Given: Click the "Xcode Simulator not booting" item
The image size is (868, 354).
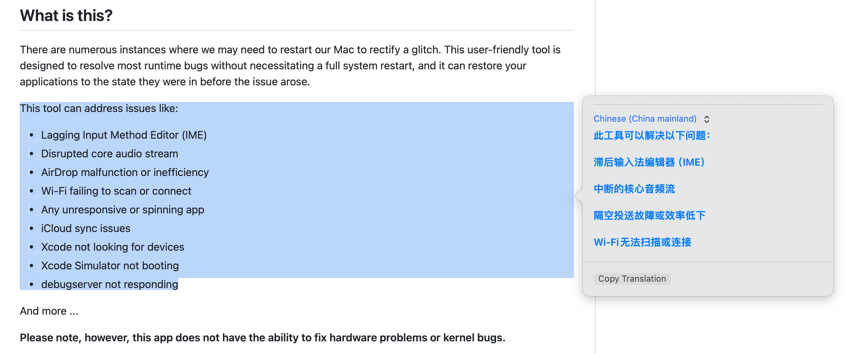Looking at the screenshot, I should [x=110, y=265].
